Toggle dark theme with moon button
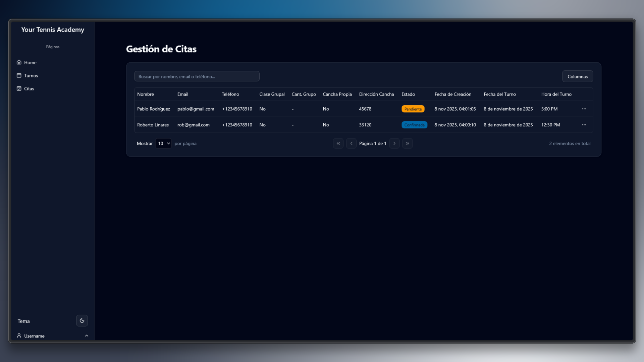 [x=82, y=321]
